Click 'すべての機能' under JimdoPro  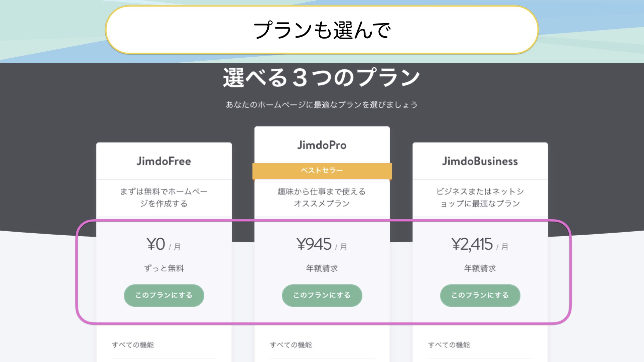[291, 345]
